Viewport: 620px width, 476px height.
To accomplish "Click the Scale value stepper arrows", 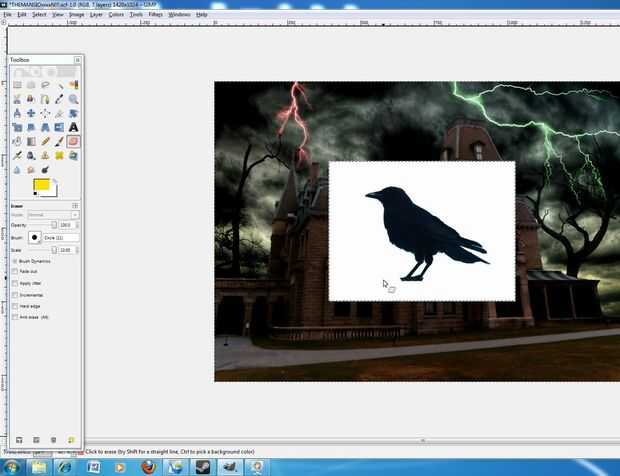I will pos(77,250).
